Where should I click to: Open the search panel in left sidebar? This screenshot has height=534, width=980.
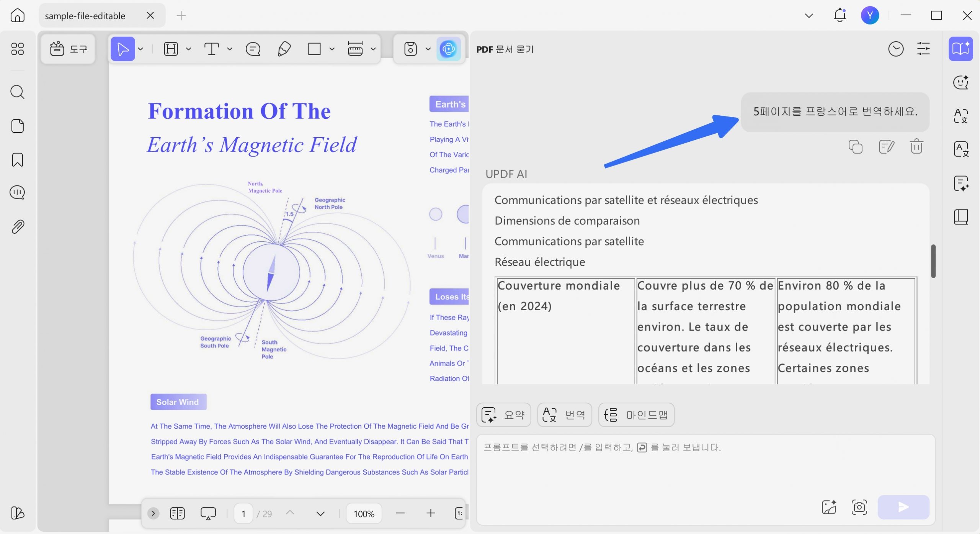coord(17,92)
